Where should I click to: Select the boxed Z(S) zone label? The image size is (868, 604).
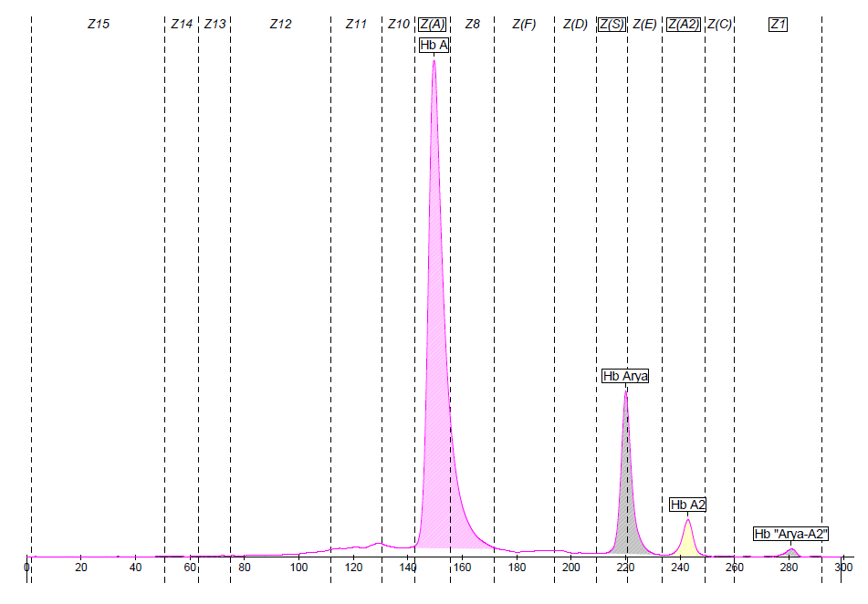(612, 25)
